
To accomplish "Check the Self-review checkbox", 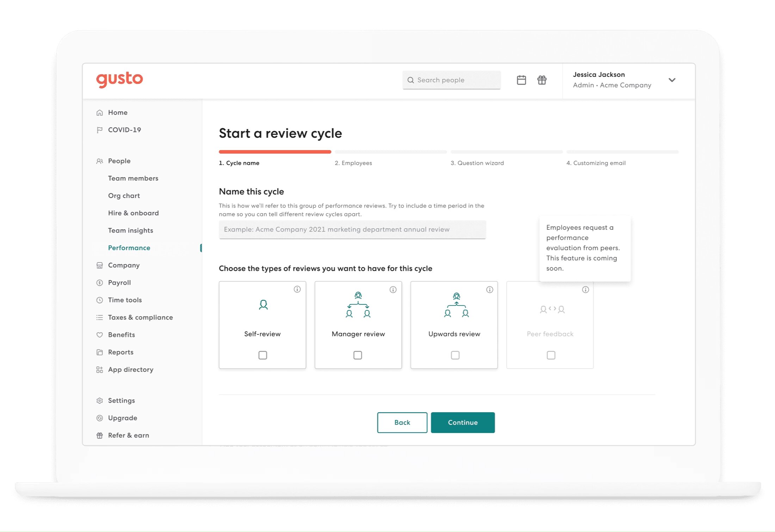I will (263, 355).
